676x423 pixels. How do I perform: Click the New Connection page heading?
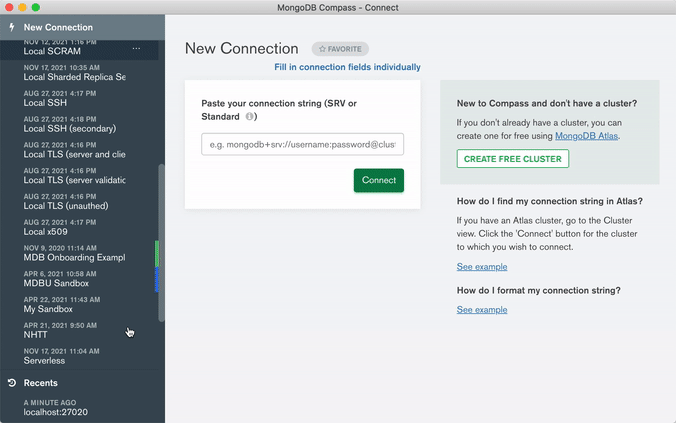point(241,48)
